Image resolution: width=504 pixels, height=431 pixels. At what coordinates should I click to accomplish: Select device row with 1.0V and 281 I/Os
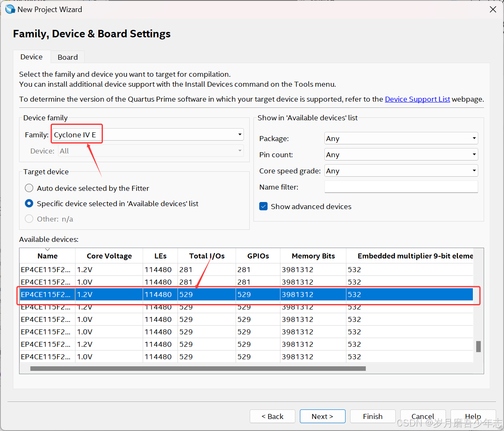[246, 282]
